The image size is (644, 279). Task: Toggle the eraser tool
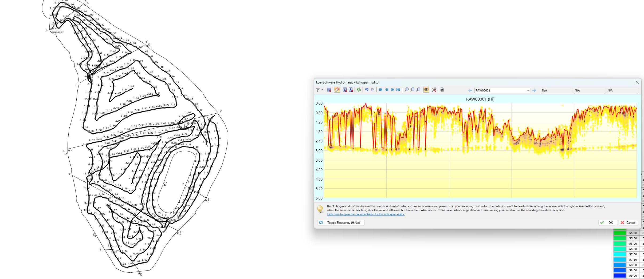(337, 90)
